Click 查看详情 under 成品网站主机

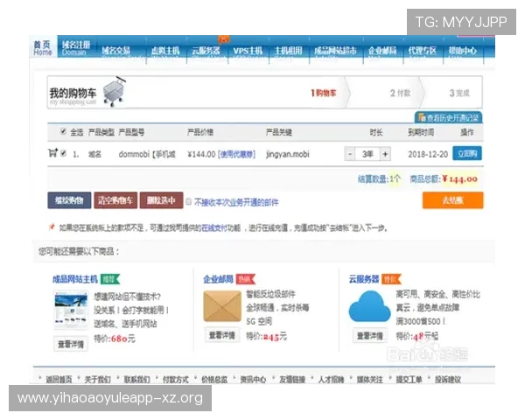coord(71,344)
